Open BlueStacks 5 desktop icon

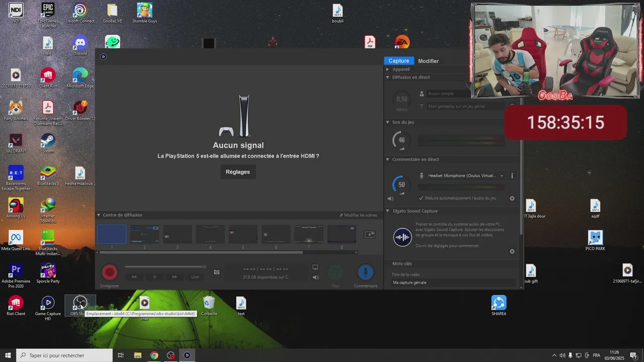(48, 175)
